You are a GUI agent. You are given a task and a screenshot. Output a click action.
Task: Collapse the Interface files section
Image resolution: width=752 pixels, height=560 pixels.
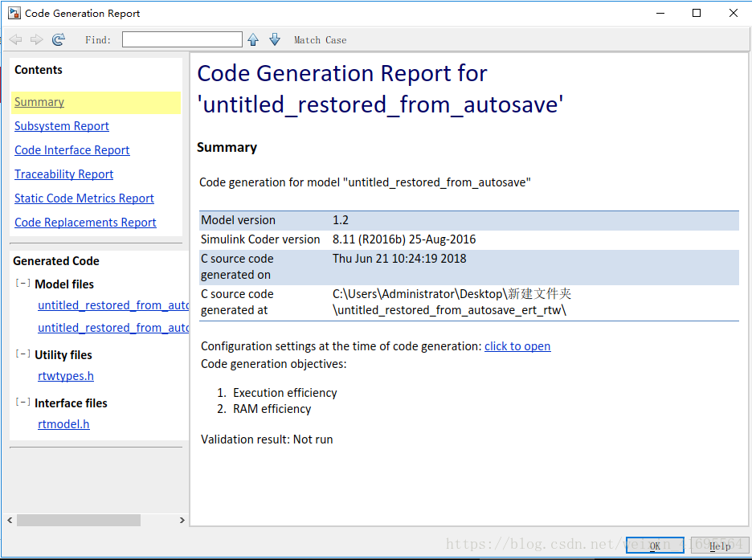[x=22, y=403]
